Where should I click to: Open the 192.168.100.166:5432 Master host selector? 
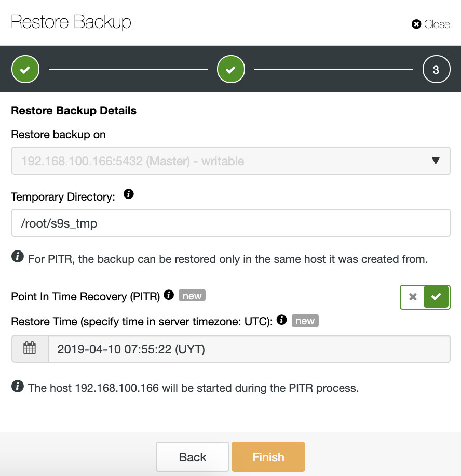pyautogui.click(x=231, y=161)
